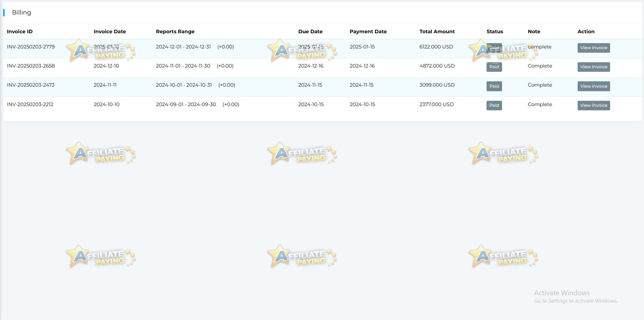Select invoice ID INV-20250203-2212

[x=30, y=104]
